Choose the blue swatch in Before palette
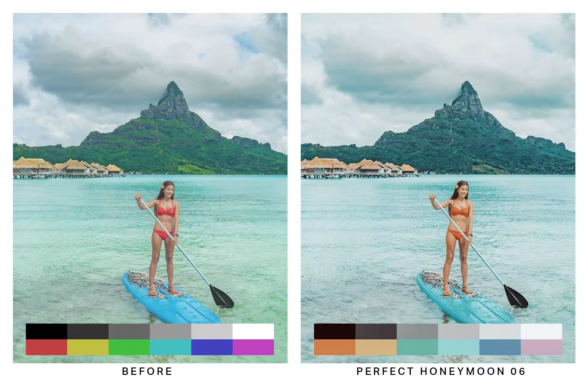The image size is (588, 392). pos(212,347)
